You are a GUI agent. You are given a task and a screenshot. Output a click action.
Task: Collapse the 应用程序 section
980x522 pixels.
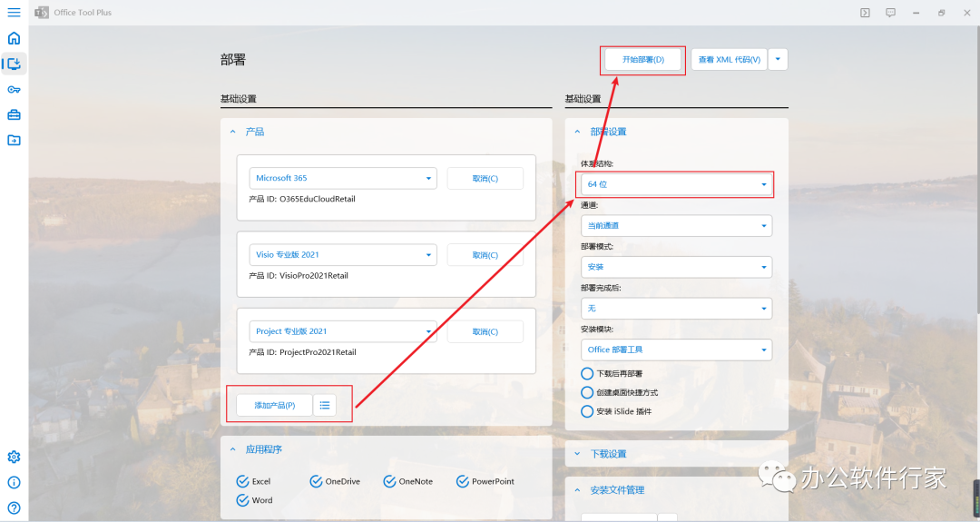point(233,449)
